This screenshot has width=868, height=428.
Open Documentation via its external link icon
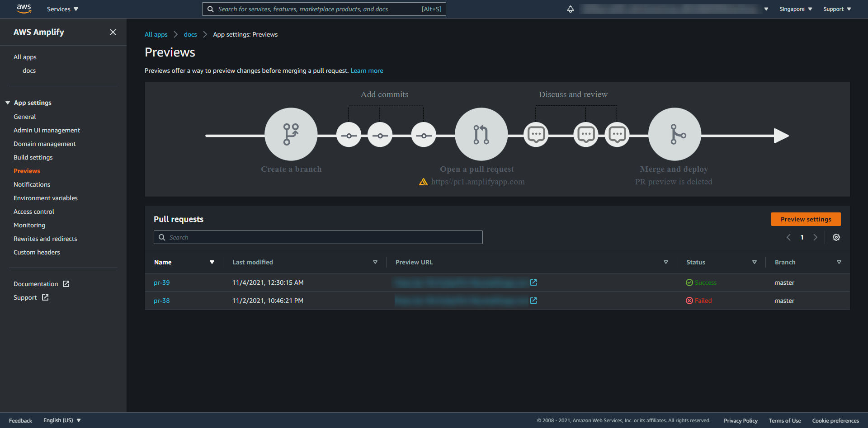click(x=66, y=283)
